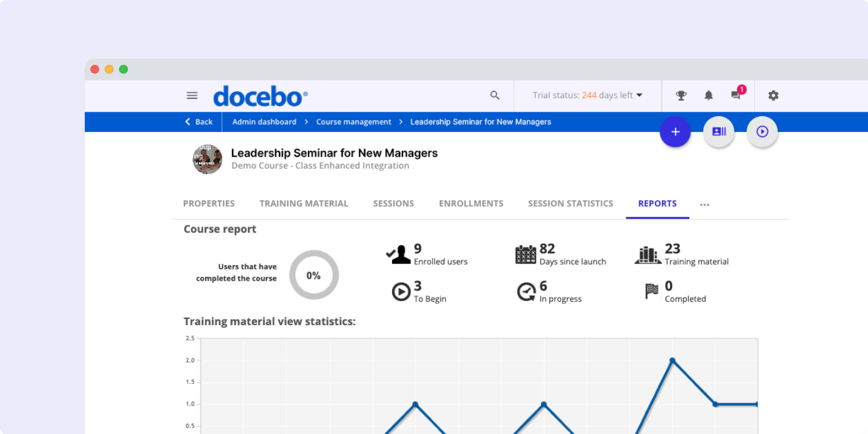Click the purple plus action button
This screenshot has height=434, width=868.
click(675, 132)
